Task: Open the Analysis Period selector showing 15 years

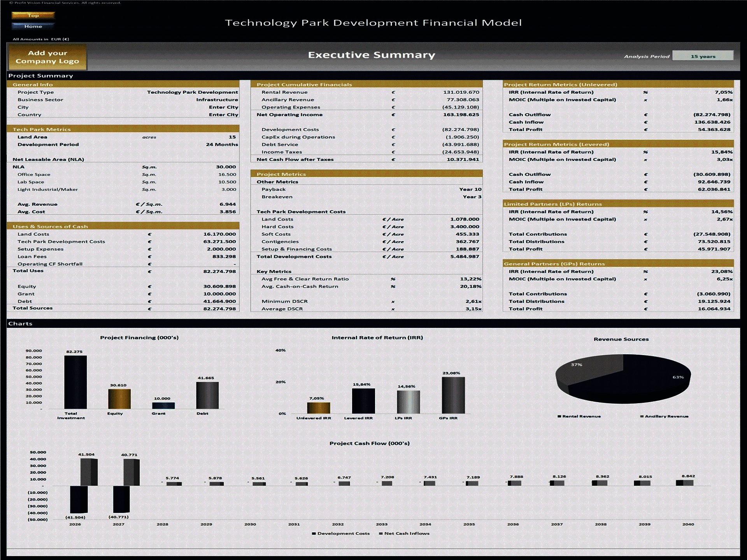Action: coord(703,56)
